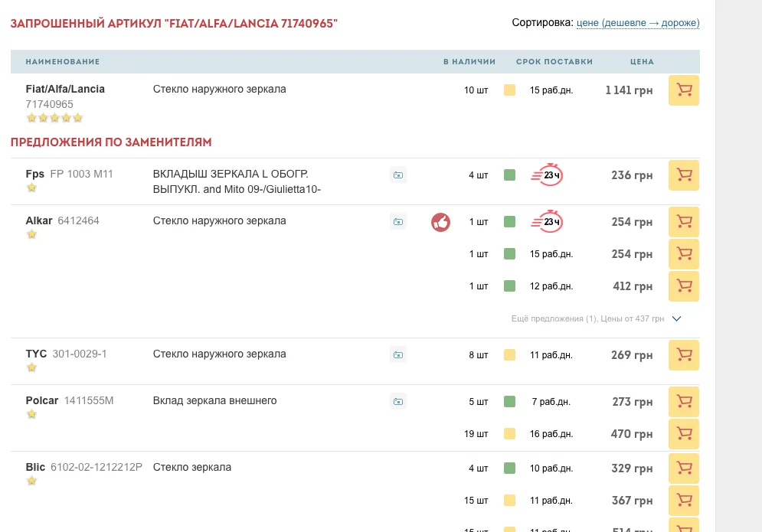
Task: Select article number 6102-02-1212212P
Action: 96,467
